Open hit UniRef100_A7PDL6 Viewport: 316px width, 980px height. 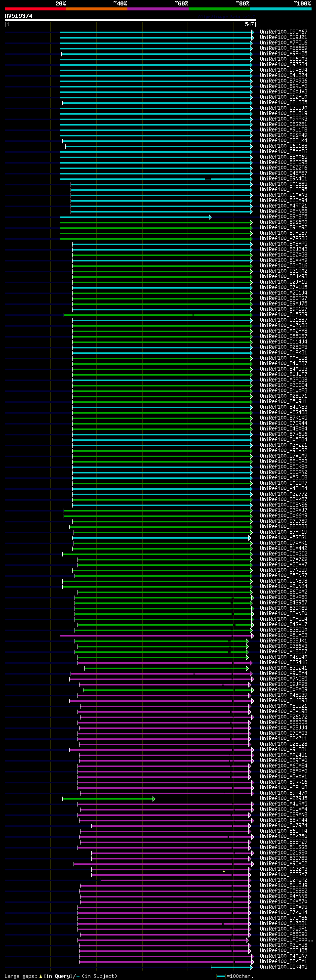coord(283,43)
